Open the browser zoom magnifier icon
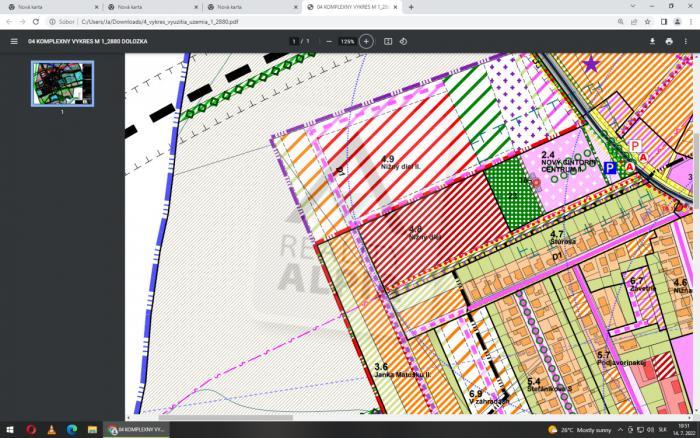 (620, 21)
